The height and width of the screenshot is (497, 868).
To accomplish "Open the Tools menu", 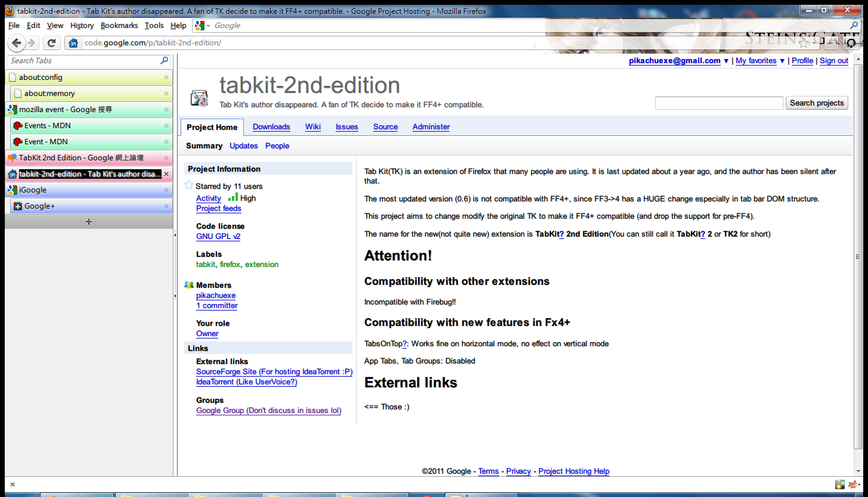I will (154, 26).
